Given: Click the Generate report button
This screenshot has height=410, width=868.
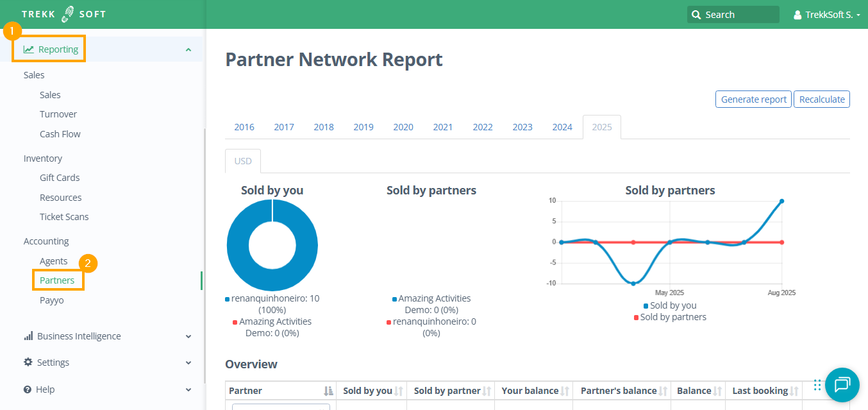Looking at the screenshot, I should [x=753, y=99].
